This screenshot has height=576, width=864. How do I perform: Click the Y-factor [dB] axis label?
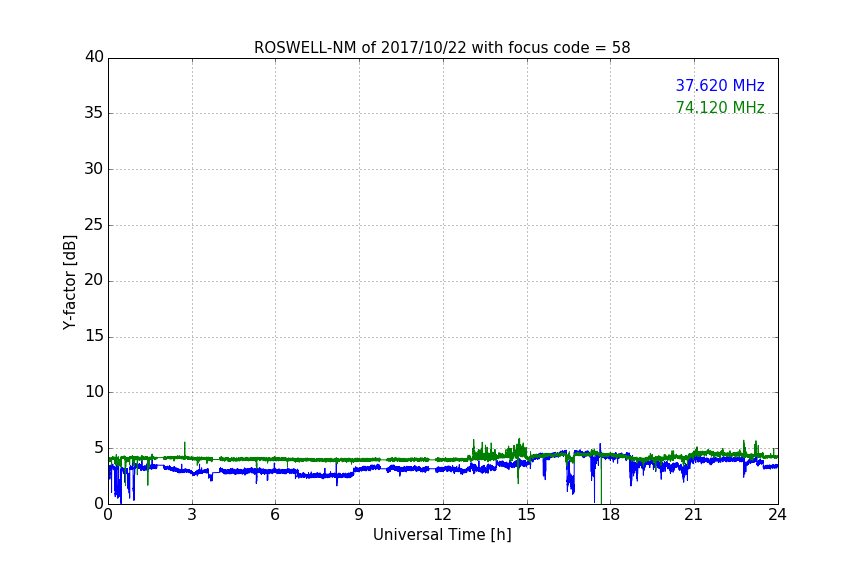tap(69, 282)
